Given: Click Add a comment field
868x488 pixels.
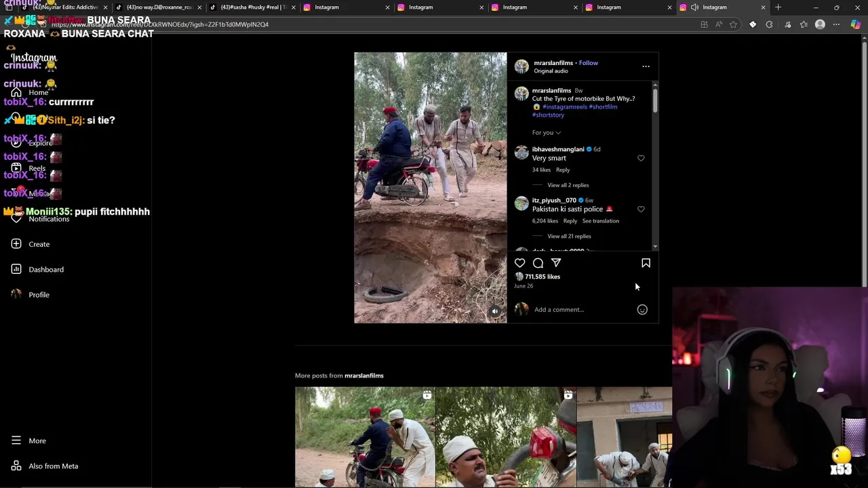Looking at the screenshot, I should [583, 310].
